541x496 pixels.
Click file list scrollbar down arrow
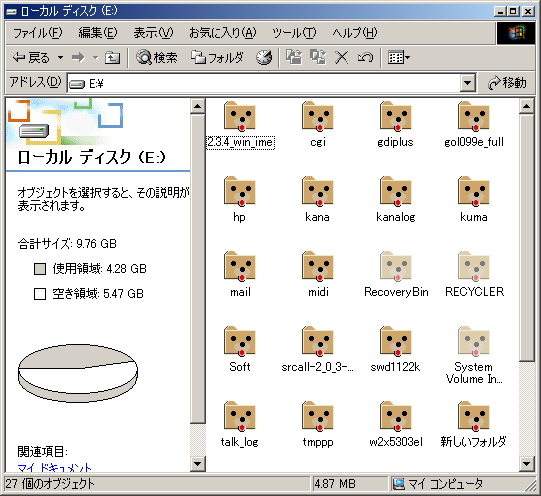(x=527, y=463)
